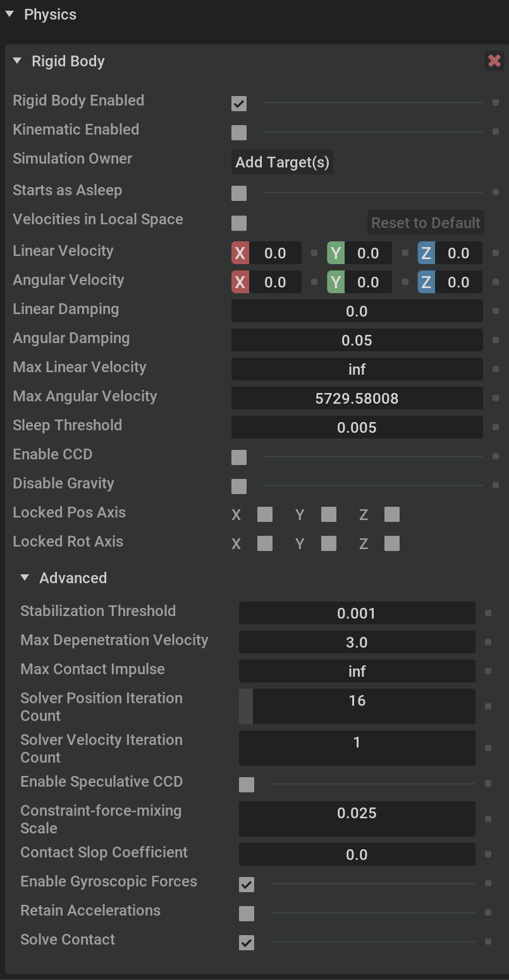Click the reset square beside Rigid Body Enabled
509x980 pixels.
click(x=496, y=102)
